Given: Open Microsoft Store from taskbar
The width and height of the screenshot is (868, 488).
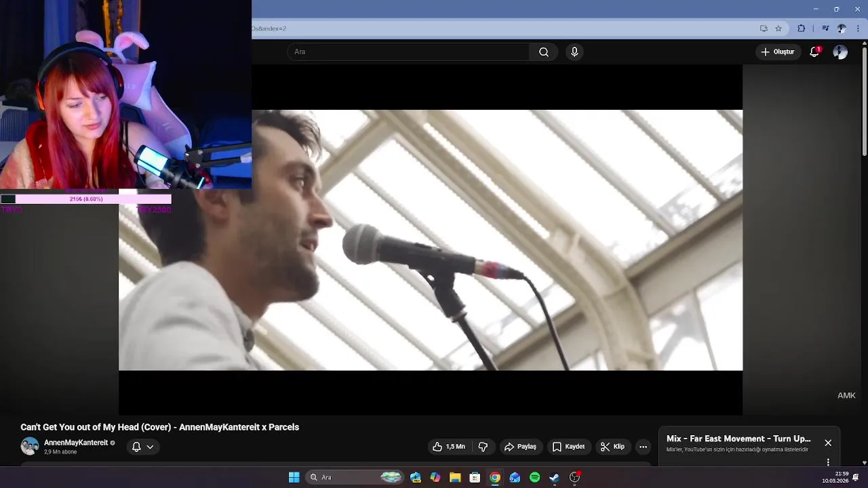Looking at the screenshot, I should coord(475,477).
